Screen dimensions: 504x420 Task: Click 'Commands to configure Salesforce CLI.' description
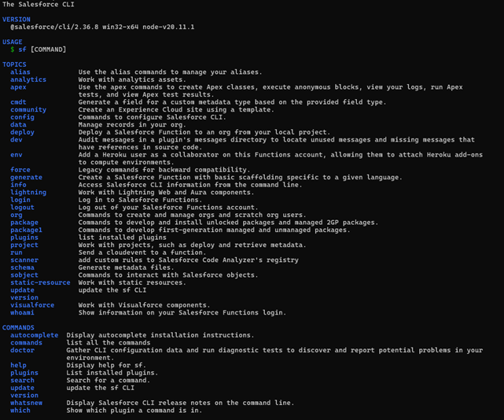(x=152, y=117)
